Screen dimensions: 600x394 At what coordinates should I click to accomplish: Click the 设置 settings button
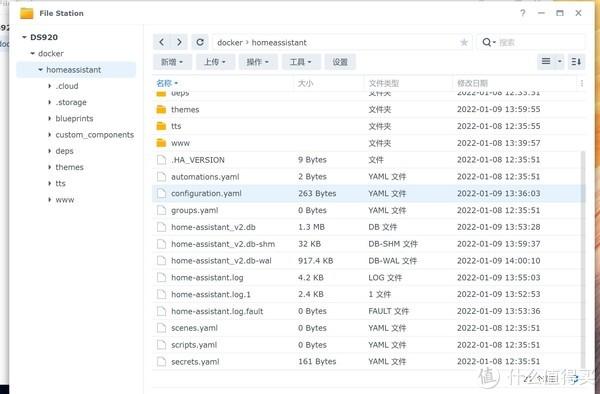[x=340, y=62]
